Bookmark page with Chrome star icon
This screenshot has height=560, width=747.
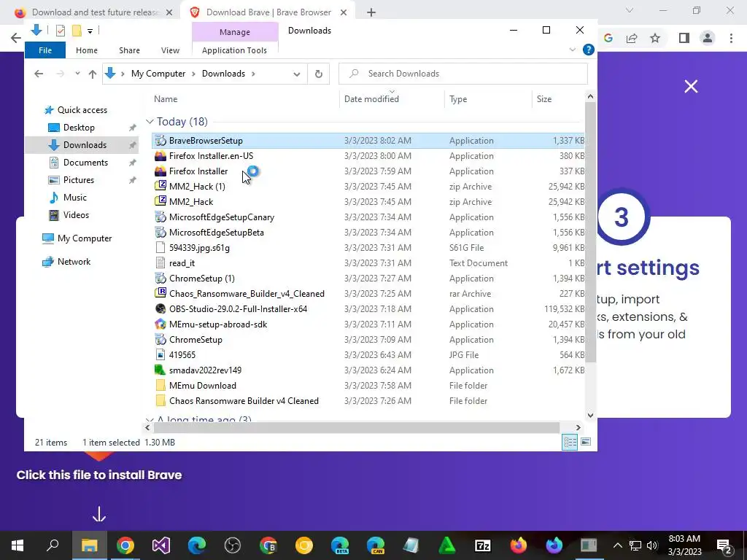click(655, 38)
